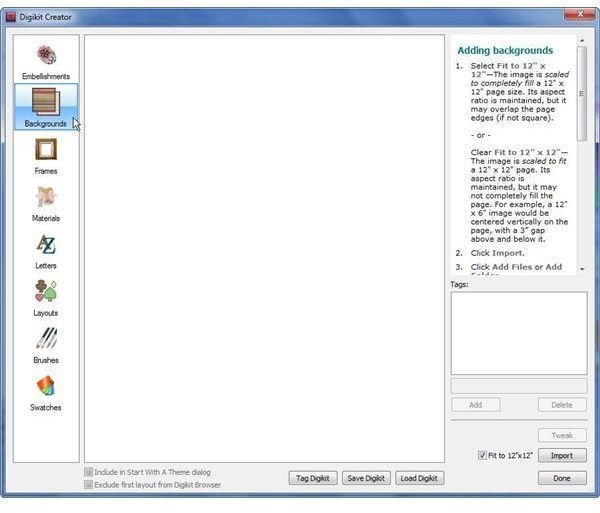Open the Materials category

(46, 204)
